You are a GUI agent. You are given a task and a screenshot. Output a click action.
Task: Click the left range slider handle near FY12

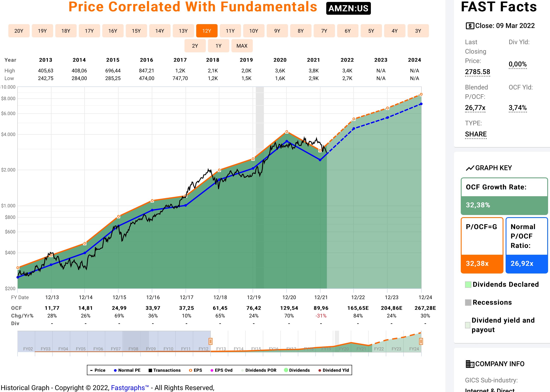click(210, 341)
